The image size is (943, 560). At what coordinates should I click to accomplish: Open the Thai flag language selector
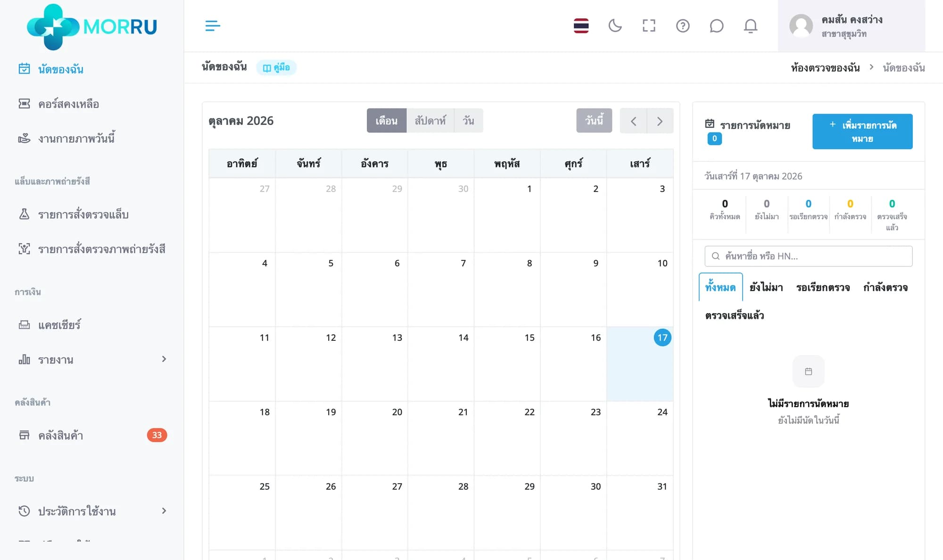click(x=581, y=25)
